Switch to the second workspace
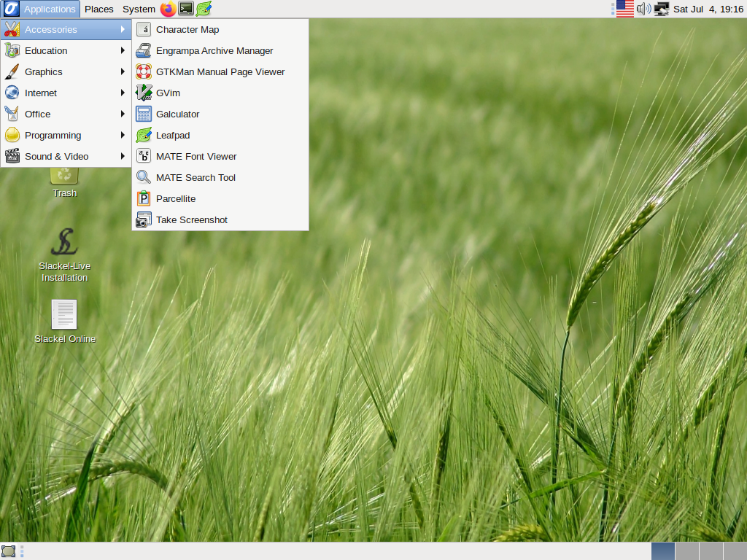This screenshot has width=747, height=560. [x=686, y=551]
